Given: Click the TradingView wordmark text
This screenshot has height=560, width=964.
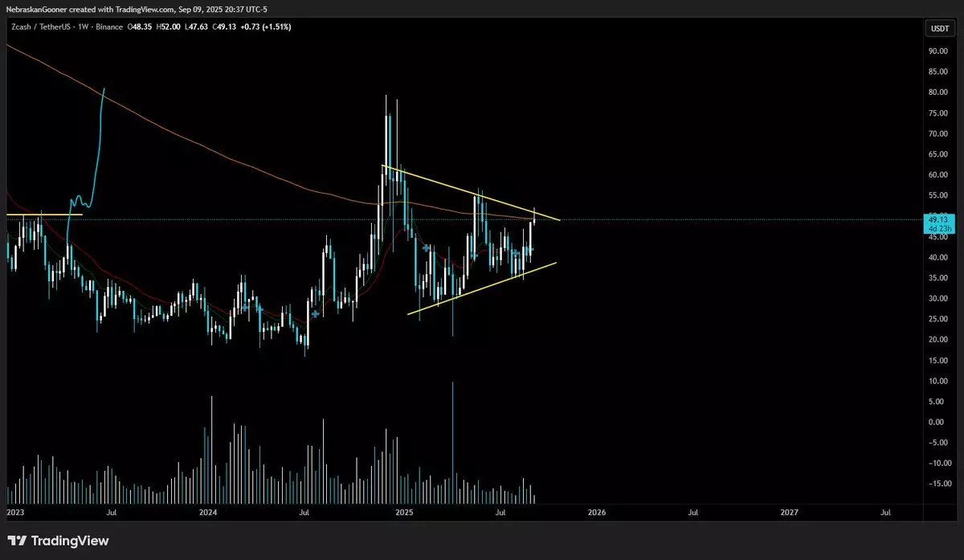Looking at the screenshot, I should pos(70,541).
